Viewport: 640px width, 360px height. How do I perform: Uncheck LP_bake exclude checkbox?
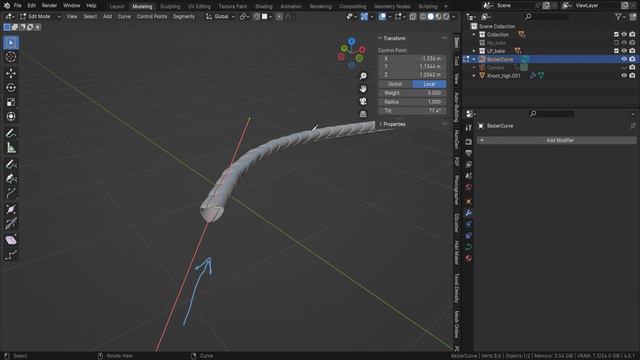point(616,51)
